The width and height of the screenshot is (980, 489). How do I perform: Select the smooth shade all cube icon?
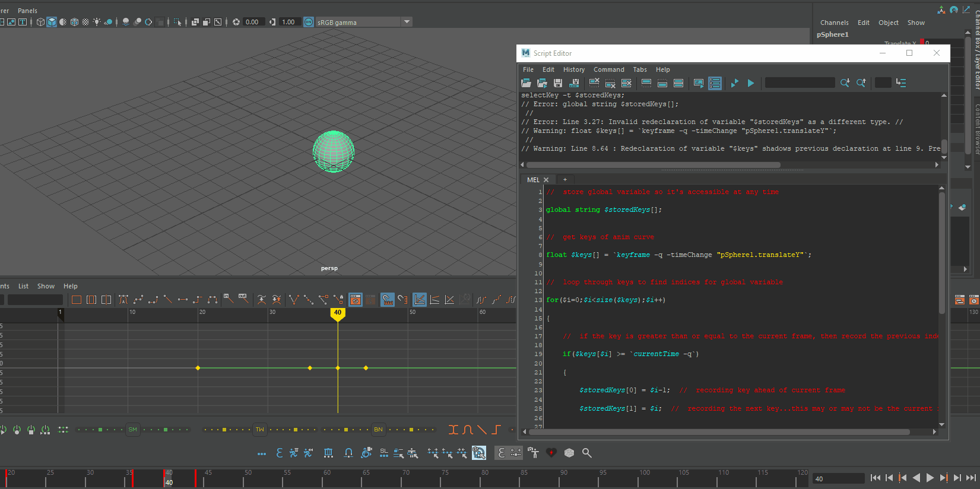[52, 22]
